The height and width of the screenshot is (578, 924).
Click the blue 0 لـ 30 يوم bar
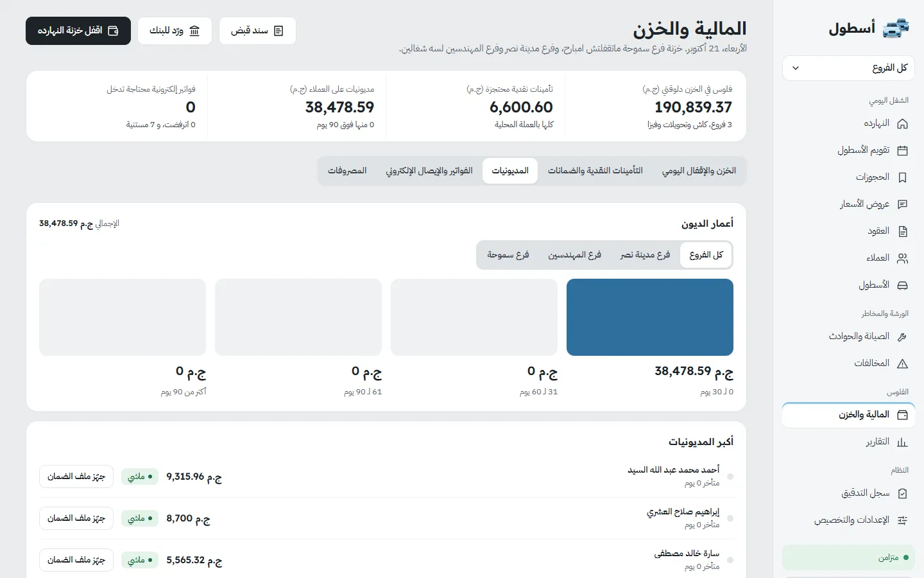(650, 317)
